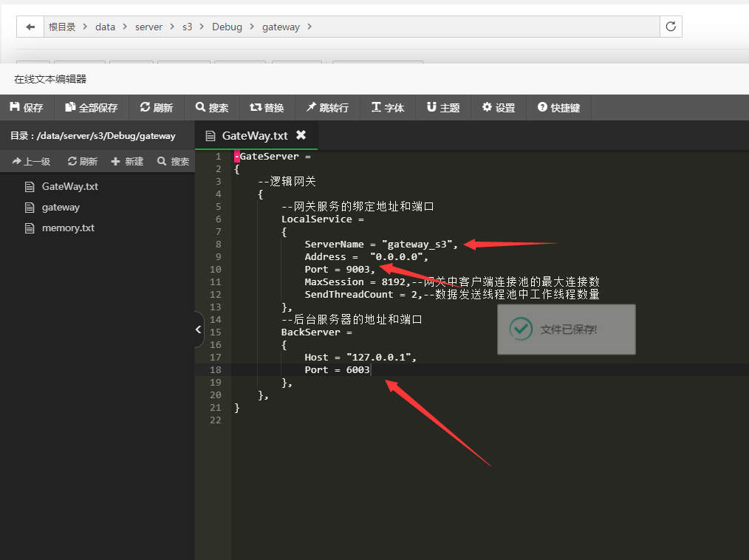Screen dimensions: 749x560
Task: Navigate to Debug folder in breadcrumb
Action: pos(227,27)
